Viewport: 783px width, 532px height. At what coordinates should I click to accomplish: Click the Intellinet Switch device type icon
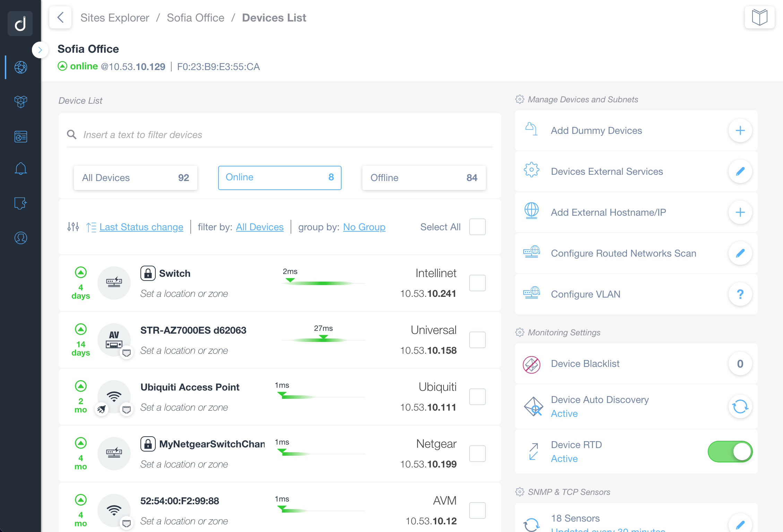[114, 283]
